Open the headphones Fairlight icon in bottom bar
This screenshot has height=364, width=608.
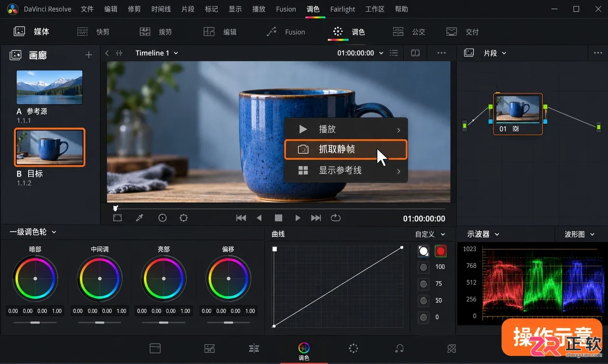pyautogui.click(x=400, y=348)
